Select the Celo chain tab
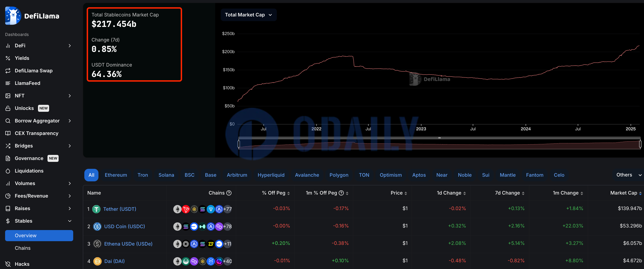This screenshot has height=269, width=644. 559,175
